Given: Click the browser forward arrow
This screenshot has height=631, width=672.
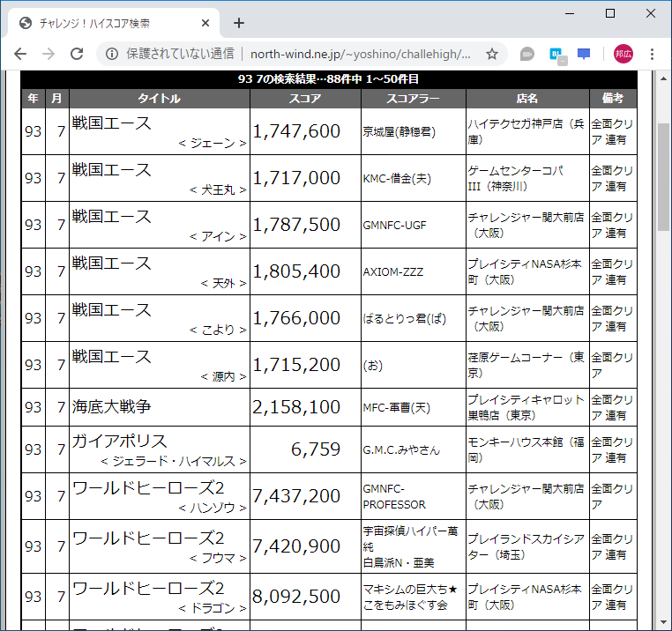Looking at the screenshot, I should (49, 54).
